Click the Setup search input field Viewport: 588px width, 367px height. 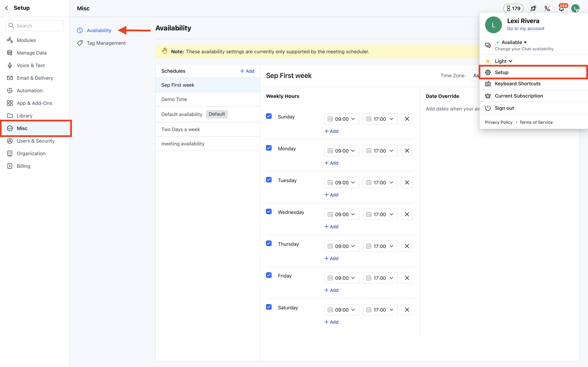pyautogui.click(x=35, y=26)
